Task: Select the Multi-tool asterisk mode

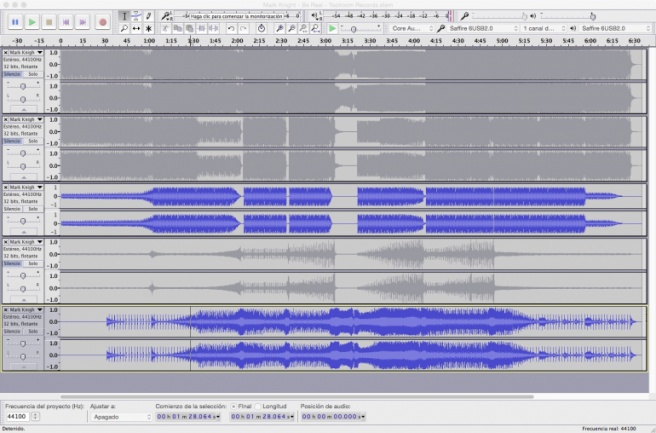Action: click(148, 28)
